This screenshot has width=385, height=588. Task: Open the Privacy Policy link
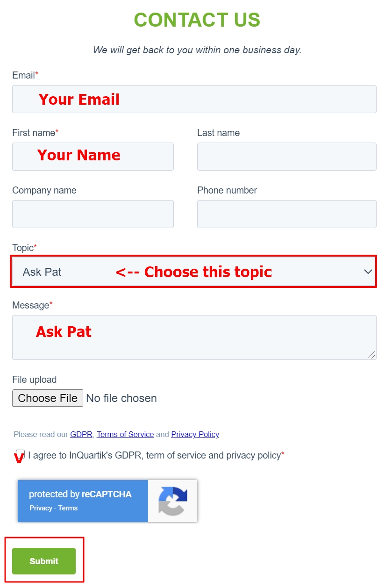pyautogui.click(x=195, y=434)
